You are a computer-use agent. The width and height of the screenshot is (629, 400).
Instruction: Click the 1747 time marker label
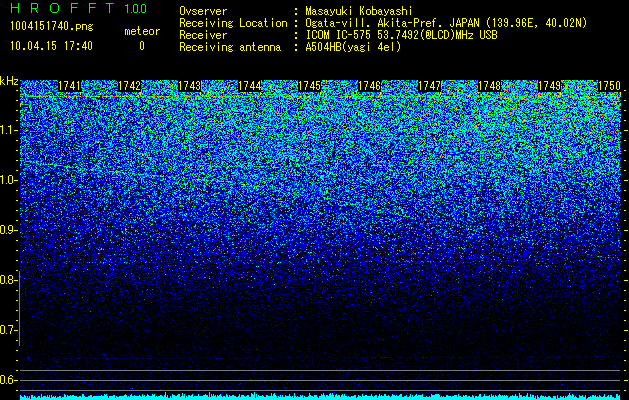coord(429,86)
